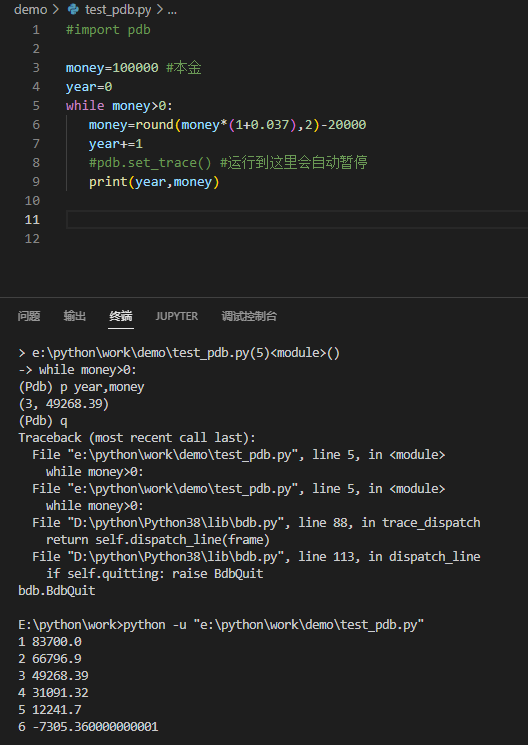The image size is (528, 745).
Task: Click line number 11 in the gutter
Action: 32,220
